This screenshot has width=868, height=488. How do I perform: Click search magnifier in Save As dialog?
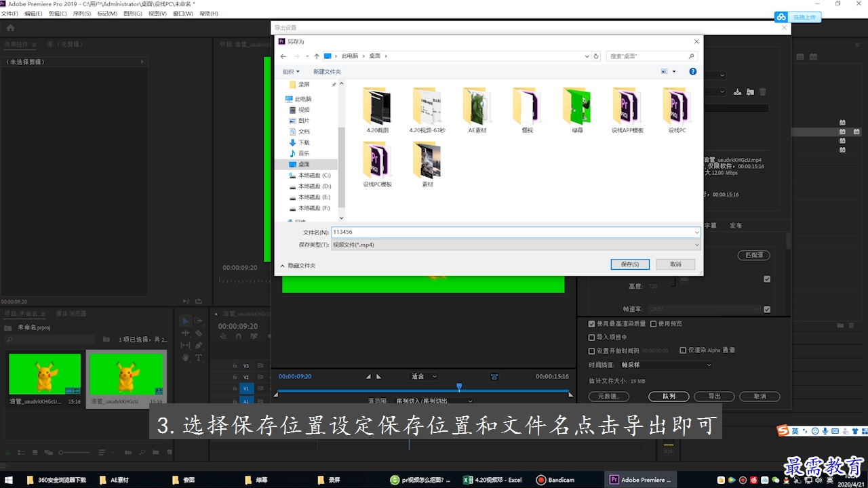click(692, 56)
